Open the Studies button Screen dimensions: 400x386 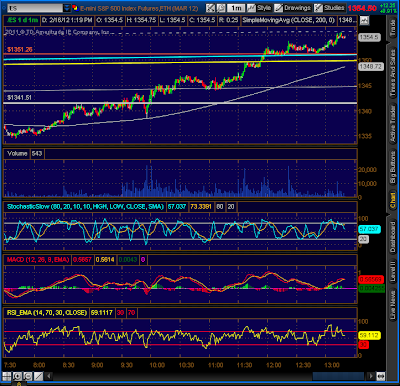pyautogui.click(x=329, y=8)
